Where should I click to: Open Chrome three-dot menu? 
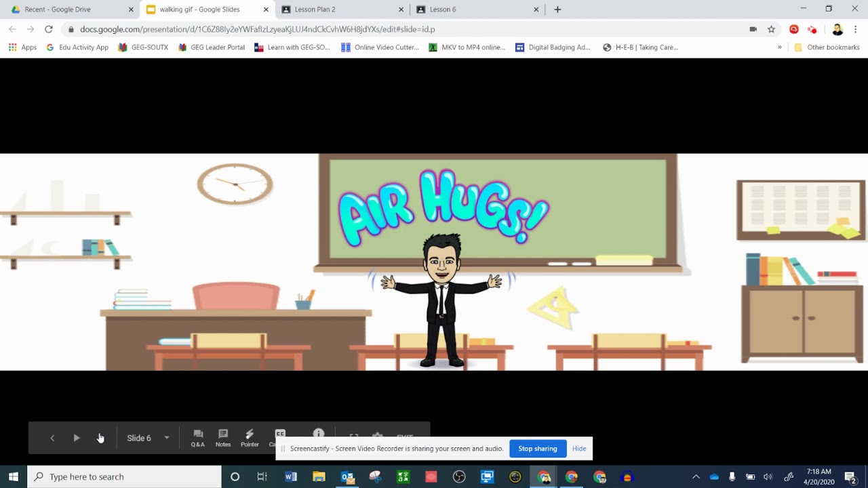[856, 29]
